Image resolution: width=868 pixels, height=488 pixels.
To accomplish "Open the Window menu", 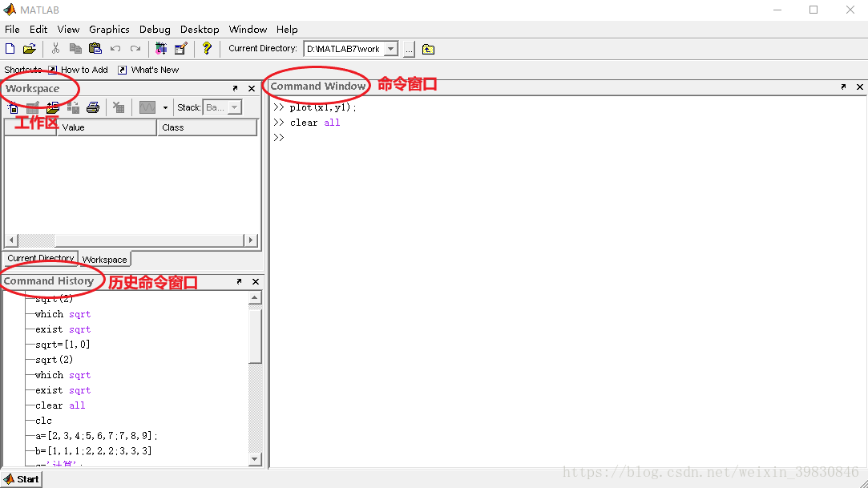I will pyautogui.click(x=248, y=30).
